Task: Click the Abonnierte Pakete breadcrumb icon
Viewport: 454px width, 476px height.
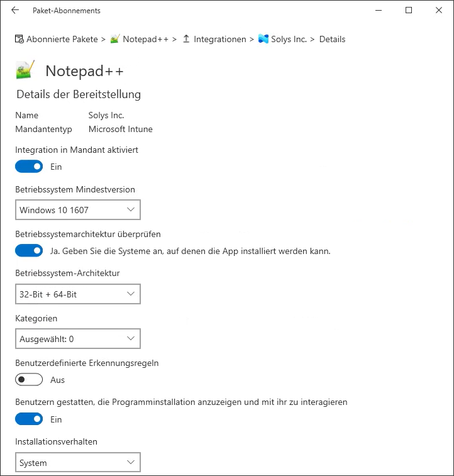Action: point(19,39)
